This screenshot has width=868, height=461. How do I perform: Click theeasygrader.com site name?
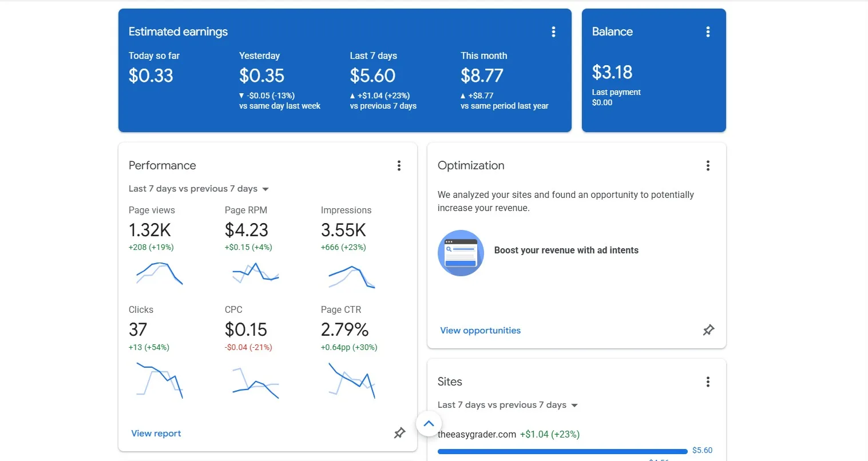[x=477, y=435]
